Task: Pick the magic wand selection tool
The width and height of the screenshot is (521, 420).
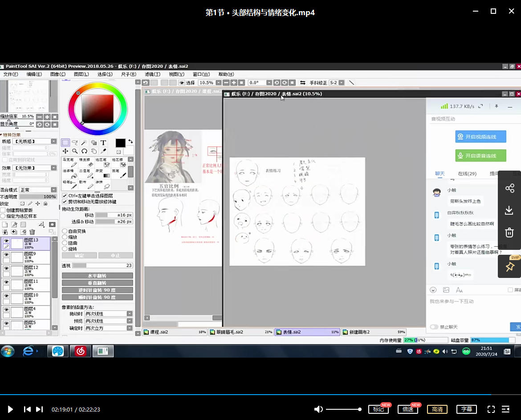Action: [84, 143]
